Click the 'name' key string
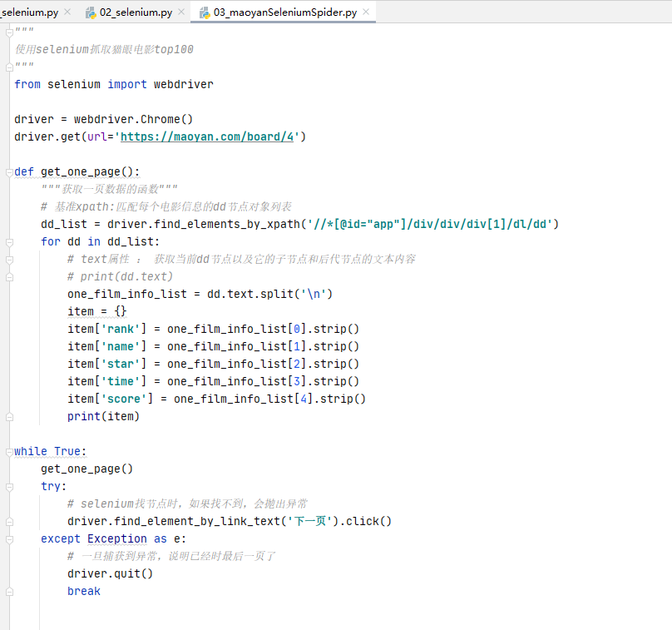The width and height of the screenshot is (672, 630). pyautogui.click(x=120, y=346)
